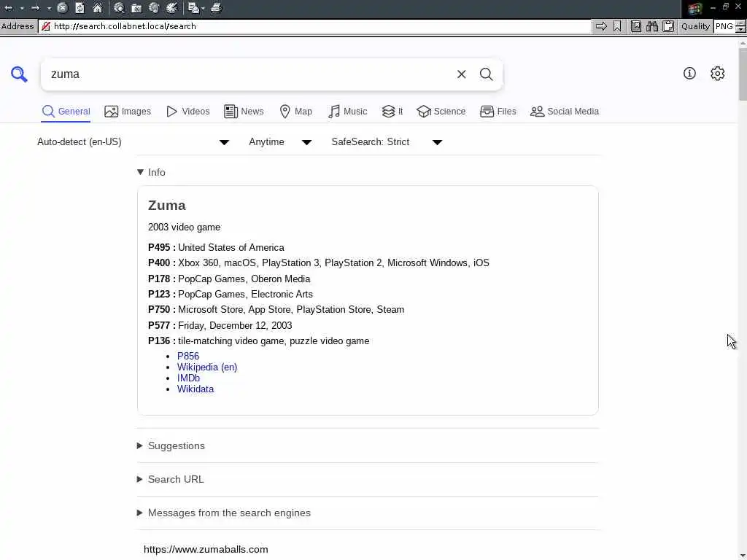Open the globe search toolbar icon
This screenshot has width=747, height=560.
point(119,8)
